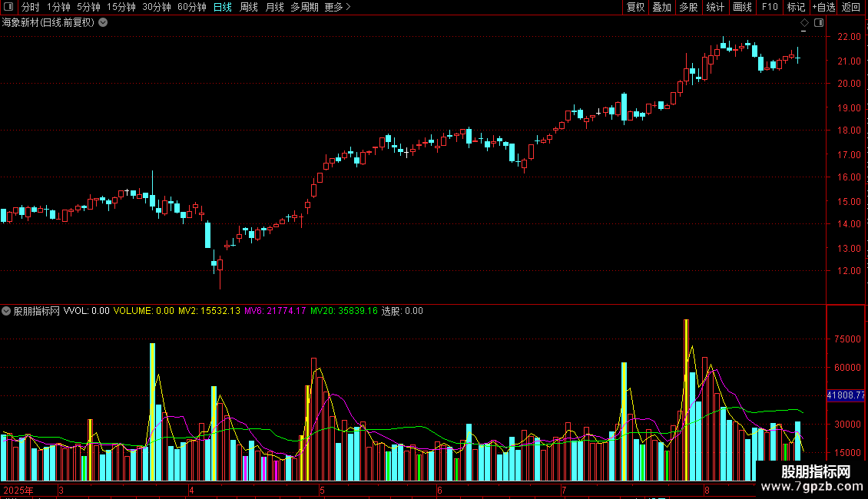Toggle the left sidebar panel icon
This screenshot has height=499, width=868.
click(8, 7)
